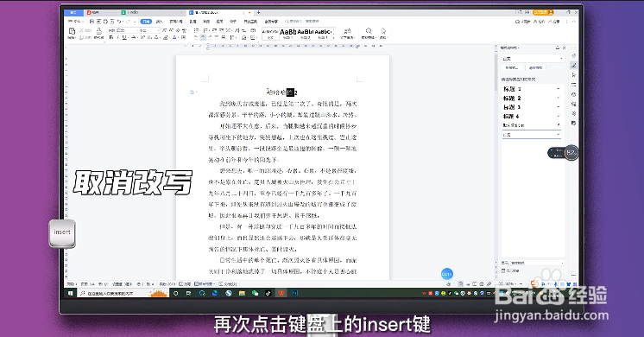Switch to the green spreadsheet document tab

153,12
